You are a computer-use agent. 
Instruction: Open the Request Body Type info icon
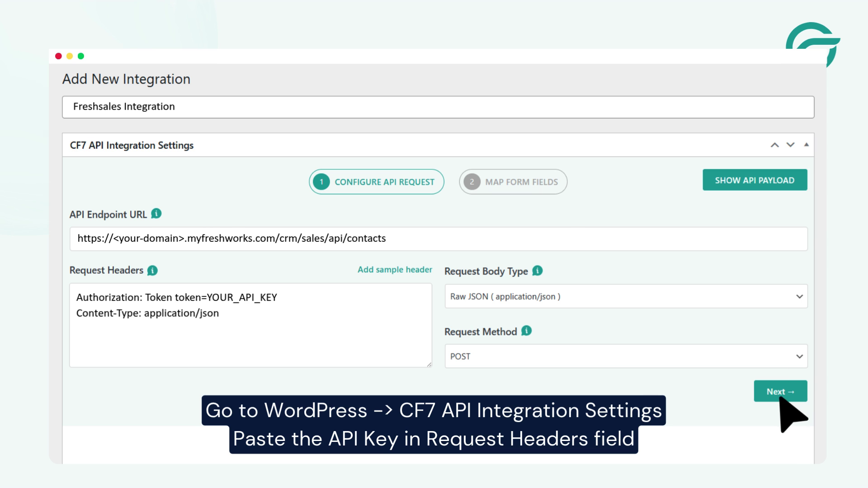coord(538,271)
